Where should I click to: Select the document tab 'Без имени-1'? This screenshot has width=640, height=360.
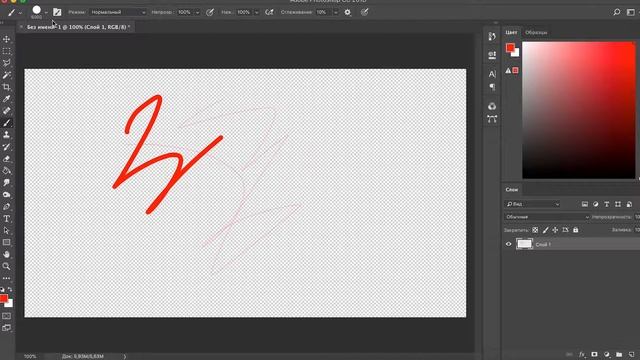[x=78, y=27]
